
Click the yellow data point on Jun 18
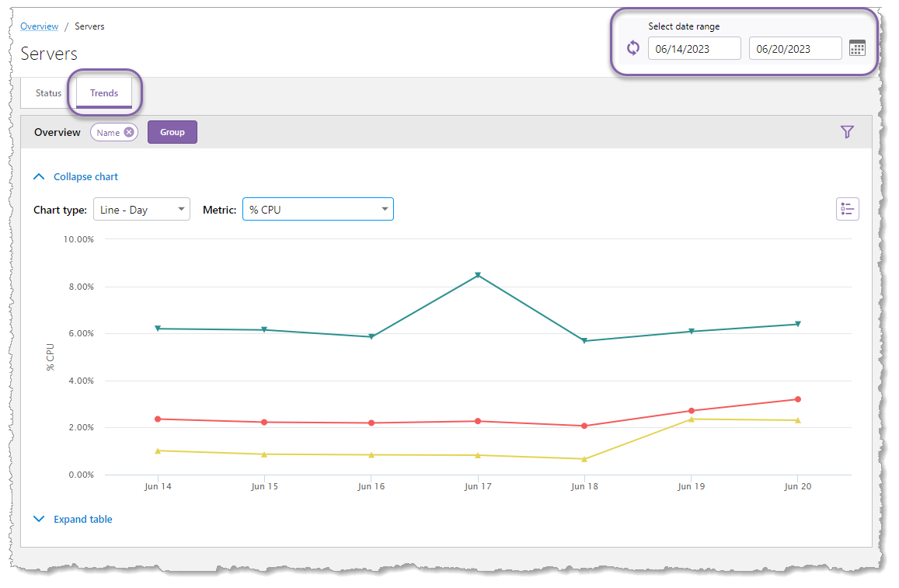click(x=584, y=458)
